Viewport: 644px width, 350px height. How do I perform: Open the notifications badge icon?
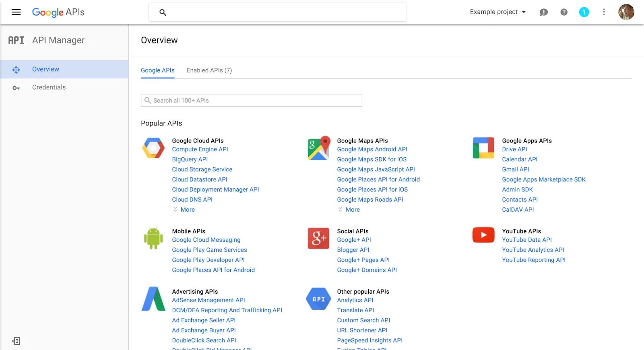click(584, 12)
